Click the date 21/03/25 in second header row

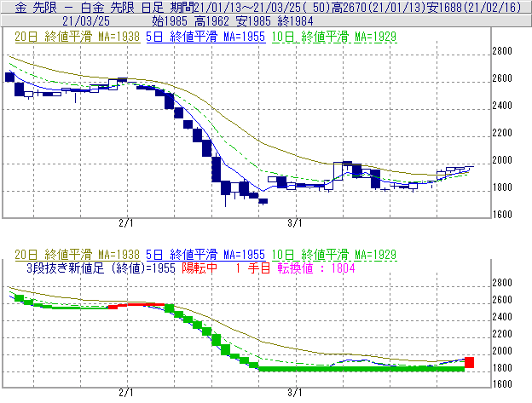click(x=86, y=21)
